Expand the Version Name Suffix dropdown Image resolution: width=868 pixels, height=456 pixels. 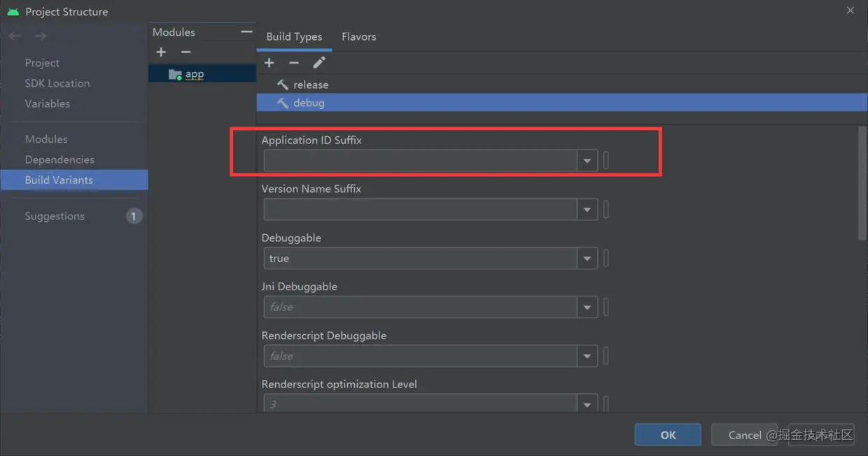click(x=587, y=210)
